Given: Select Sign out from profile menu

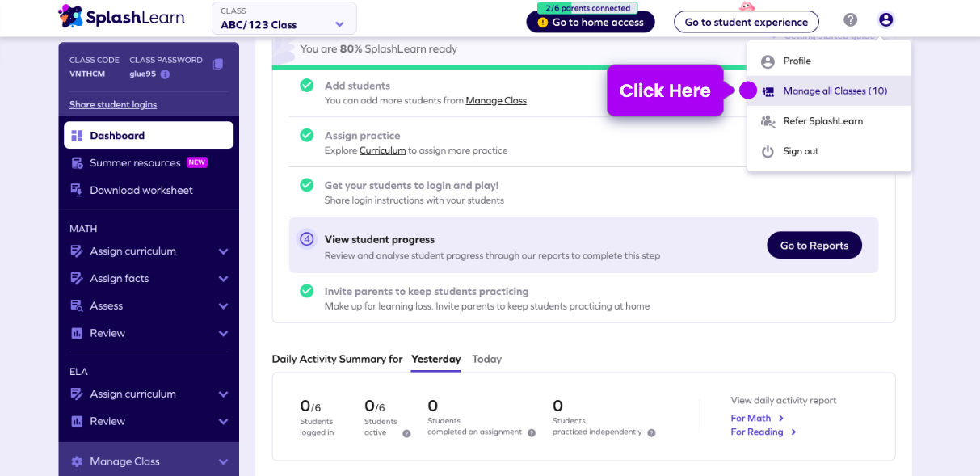Looking at the screenshot, I should (800, 152).
